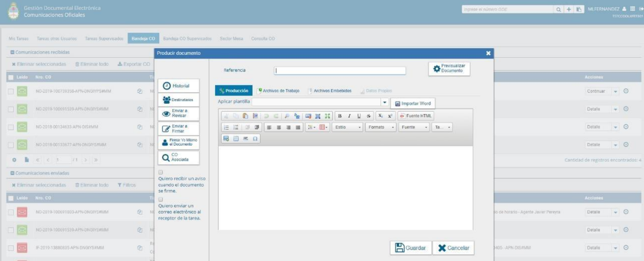Maximize the editor with the green arrows icon
644x261 pixels.
pyautogui.click(x=327, y=116)
